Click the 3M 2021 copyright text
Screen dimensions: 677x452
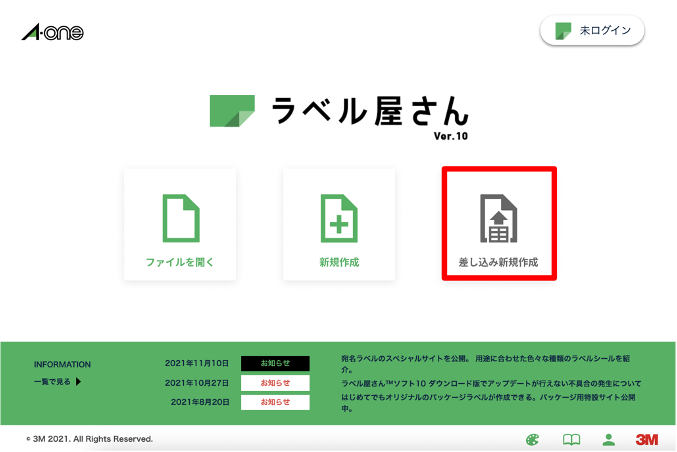point(89,439)
